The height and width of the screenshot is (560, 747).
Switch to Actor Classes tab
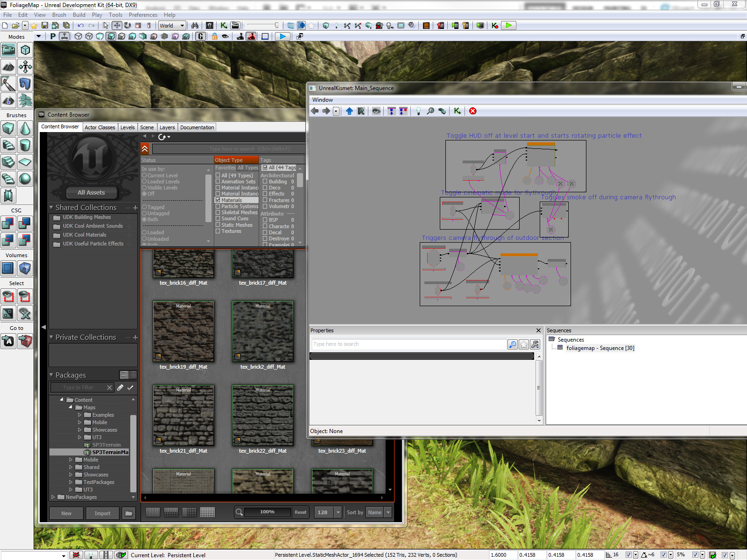pos(99,127)
